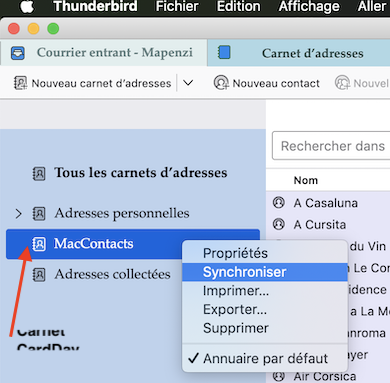This screenshot has height=383, width=390.
Task: Choose Exporter... in context menu
Action: [265, 309]
